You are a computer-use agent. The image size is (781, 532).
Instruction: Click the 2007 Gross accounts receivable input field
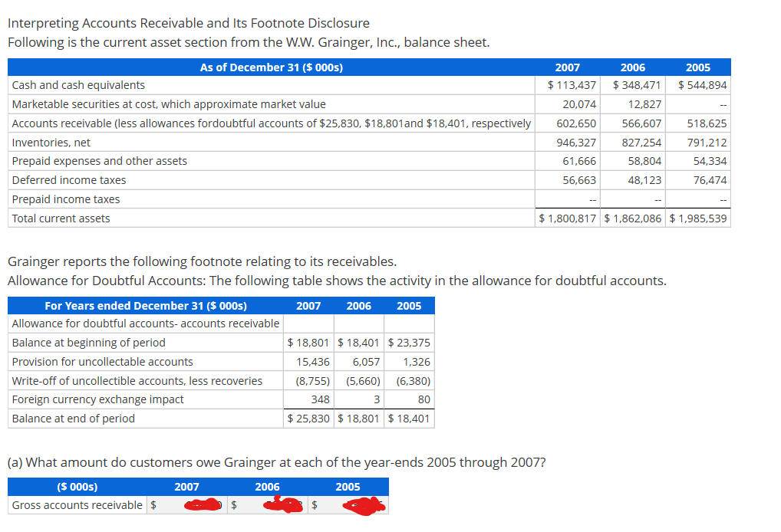pos(186,505)
